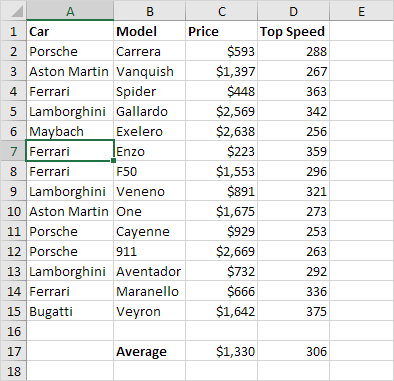Select the average price $1,330 cell

click(x=221, y=351)
